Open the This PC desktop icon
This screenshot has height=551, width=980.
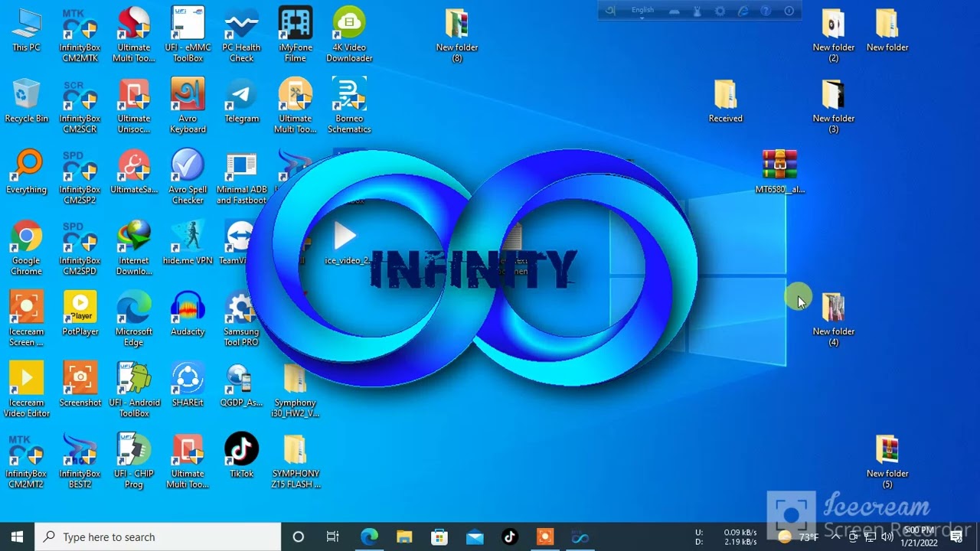pos(26,31)
